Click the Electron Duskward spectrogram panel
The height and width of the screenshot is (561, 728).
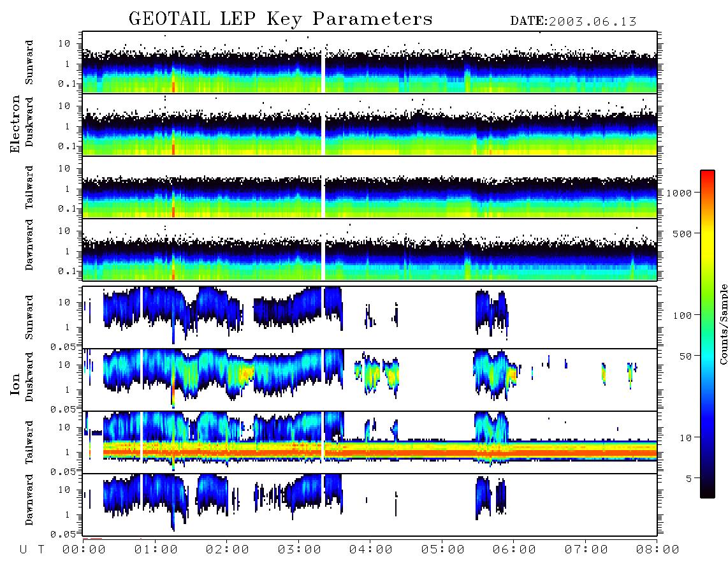click(x=370, y=124)
